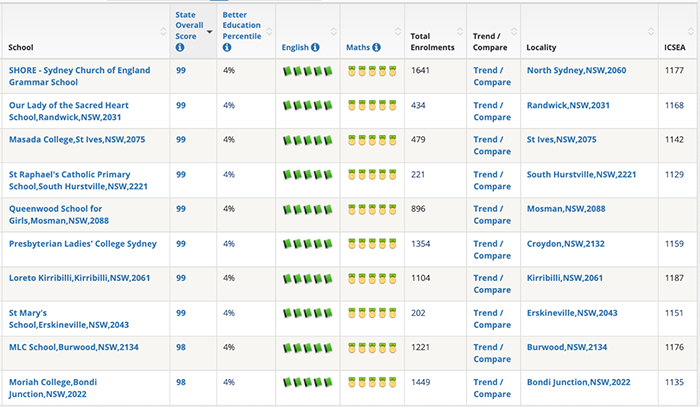The width and height of the screenshot is (700, 407).
Task: Click English book icons for Moriah College row
Action: tap(308, 382)
